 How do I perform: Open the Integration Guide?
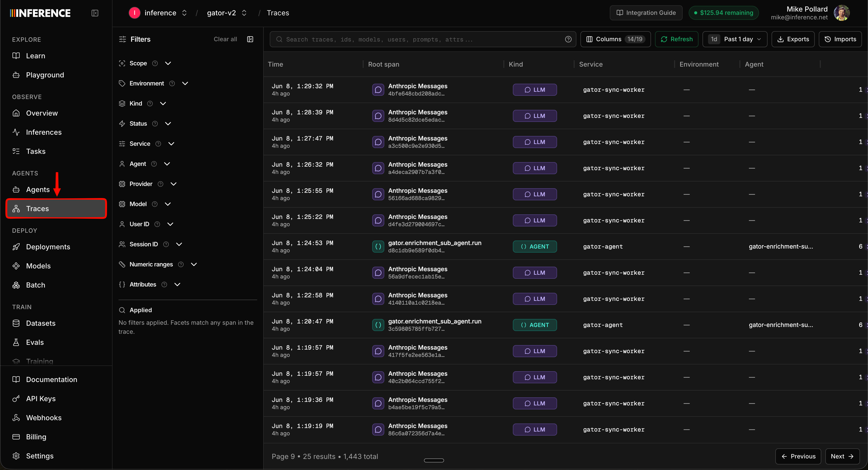tap(646, 13)
